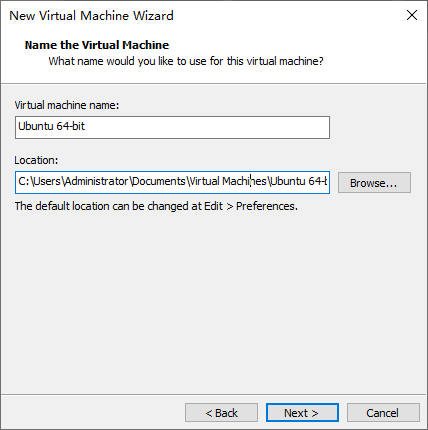Click the "C:" drive in location path
Screen dimensions: 428x430
point(24,181)
